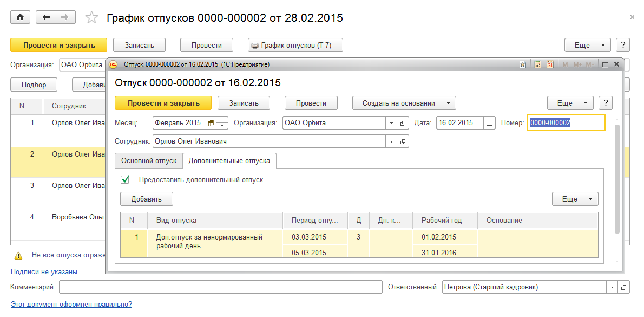Image resolution: width=644 pixels, height=317 pixels.
Task: Open the Подписи не указаны link
Action: click(44, 272)
